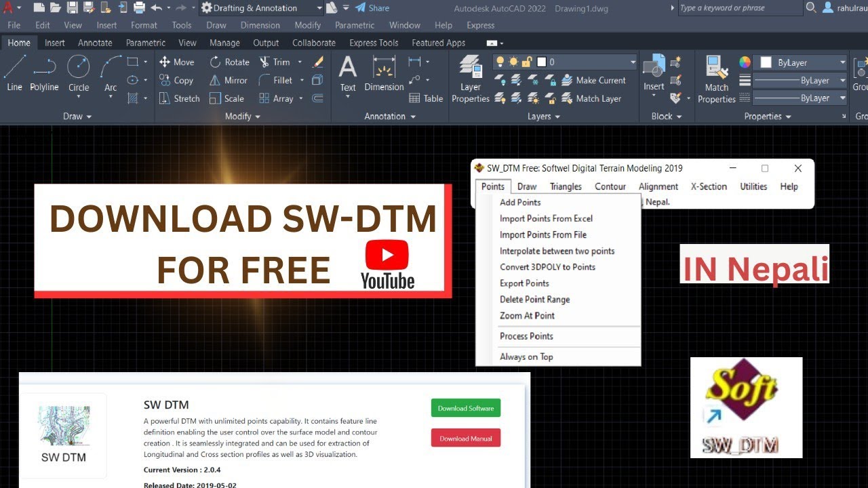868x488 pixels.
Task: Click the red Download Manual button
Action: coord(465,439)
